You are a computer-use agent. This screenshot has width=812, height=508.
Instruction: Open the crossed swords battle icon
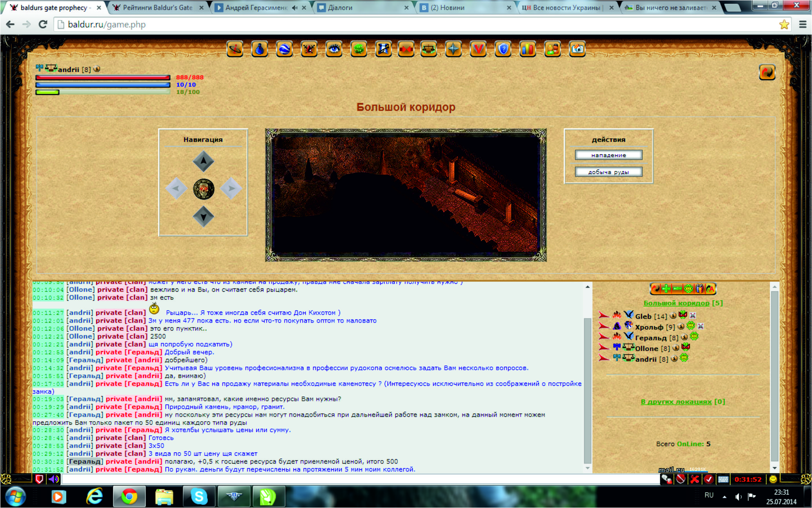coord(309,49)
